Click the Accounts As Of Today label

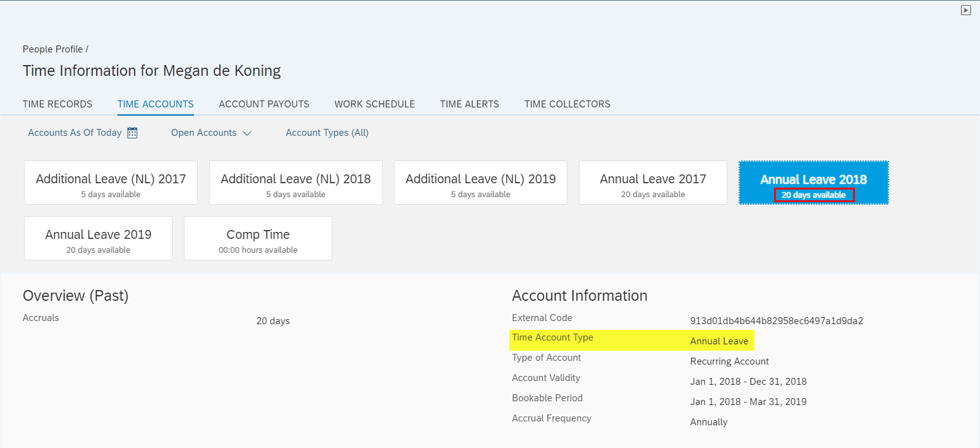(x=75, y=133)
